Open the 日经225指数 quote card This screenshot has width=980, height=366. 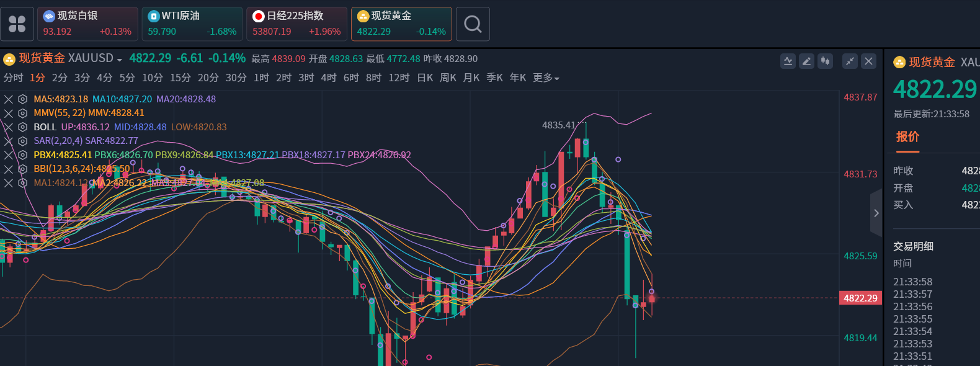pyautogui.click(x=296, y=24)
